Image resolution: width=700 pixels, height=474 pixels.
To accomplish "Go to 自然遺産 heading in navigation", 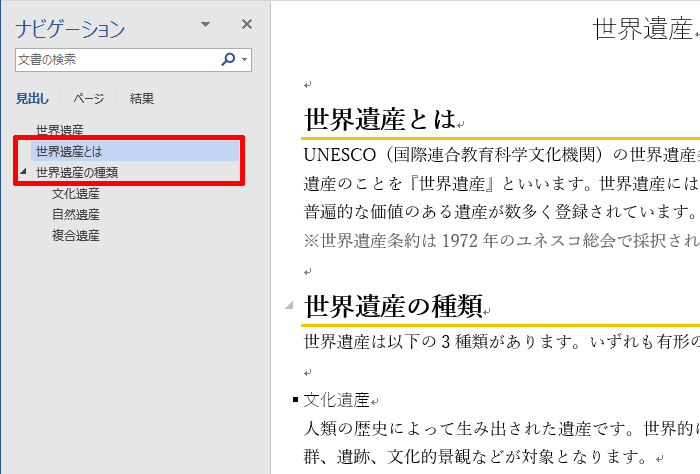I will pyautogui.click(x=76, y=215).
